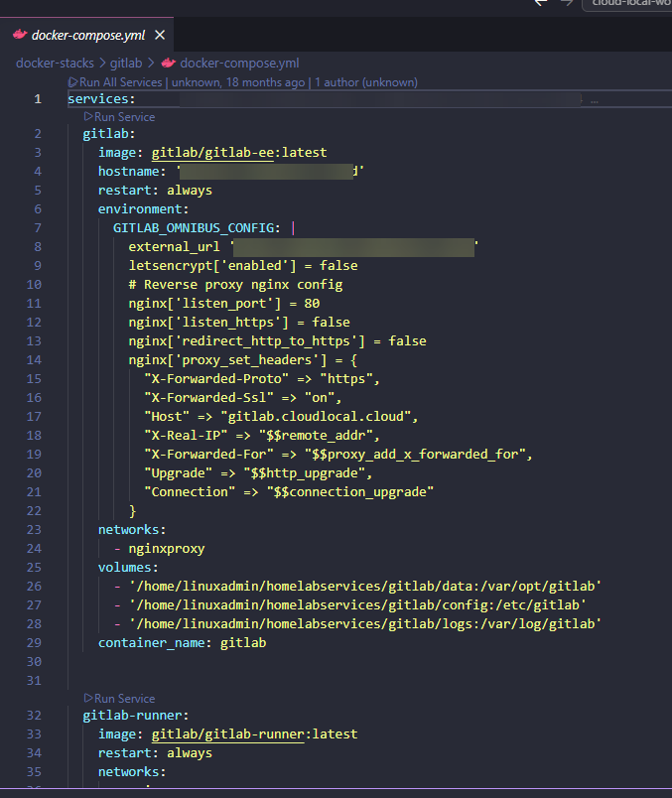This screenshot has height=798, width=672.
Task: Select the docker-compose.yml tab
Action: 86,35
